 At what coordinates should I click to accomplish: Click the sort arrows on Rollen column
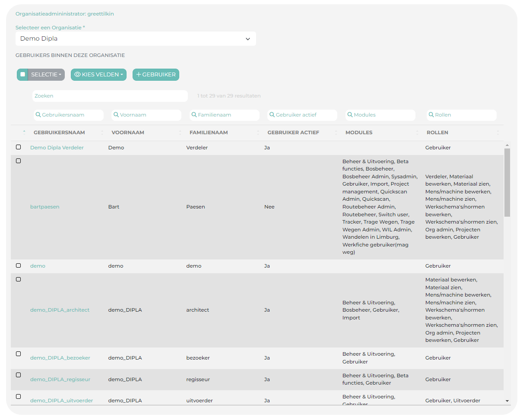pyautogui.click(x=498, y=133)
